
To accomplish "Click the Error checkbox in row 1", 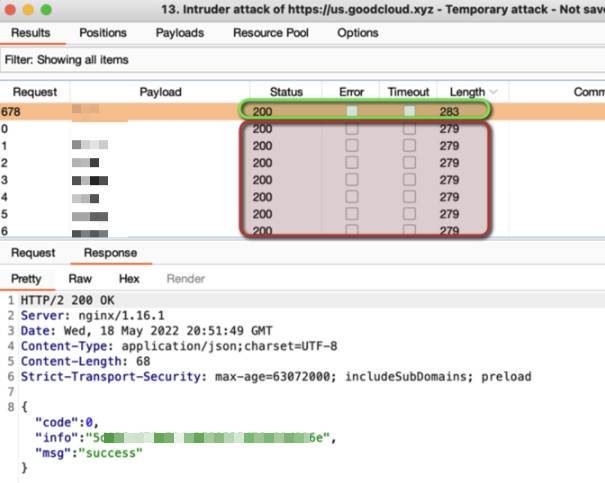I will click(x=352, y=145).
